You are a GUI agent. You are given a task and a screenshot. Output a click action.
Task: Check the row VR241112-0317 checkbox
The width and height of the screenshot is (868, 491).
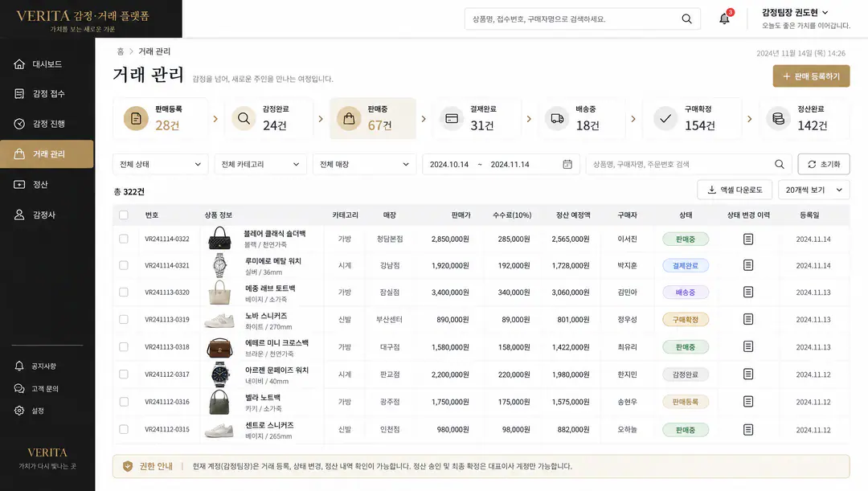124,374
